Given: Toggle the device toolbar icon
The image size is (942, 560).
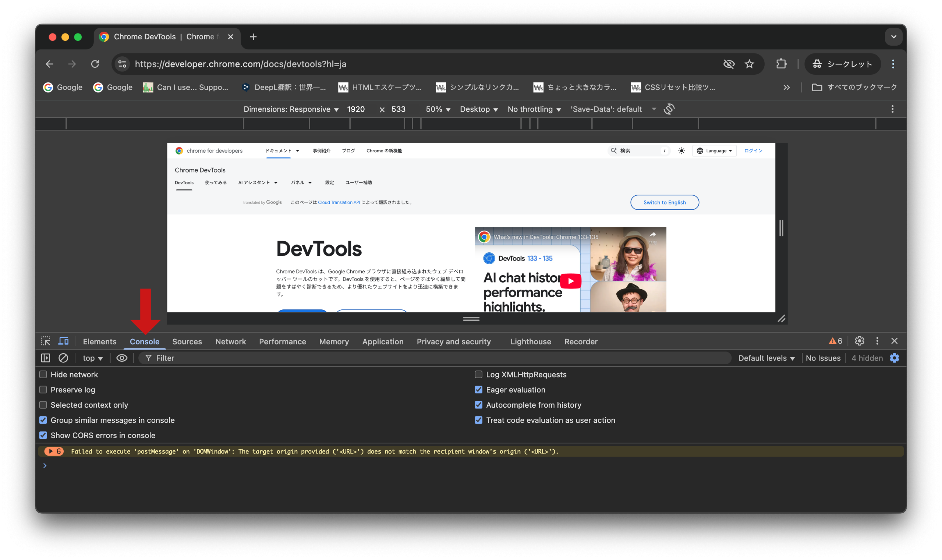Looking at the screenshot, I should [x=63, y=341].
